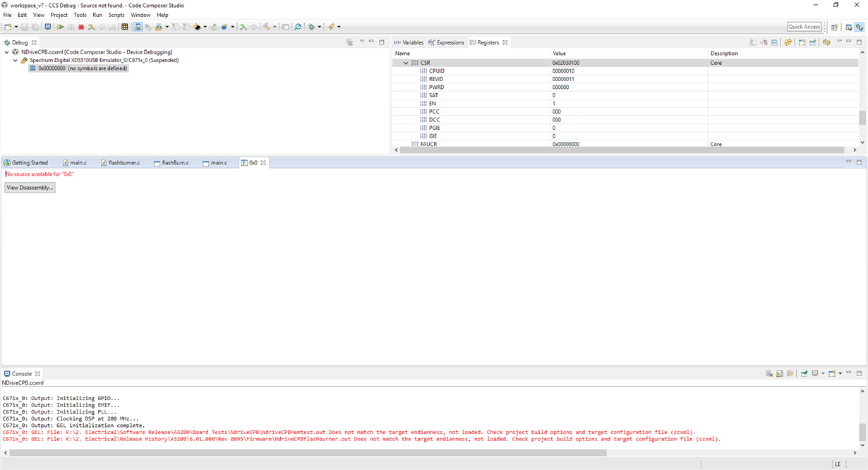This screenshot has height=470, width=868.
Task: Suspend the running target
Action: coord(70,27)
